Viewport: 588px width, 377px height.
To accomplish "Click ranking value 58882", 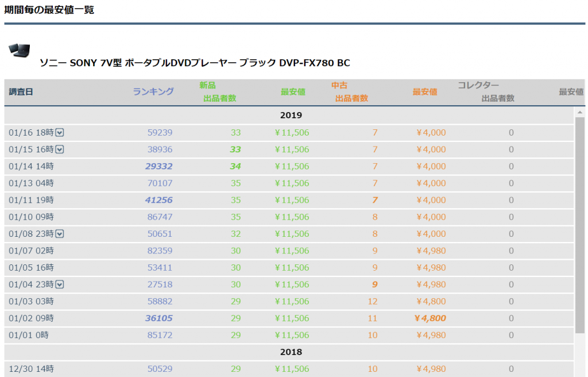I will coord(160,302).
